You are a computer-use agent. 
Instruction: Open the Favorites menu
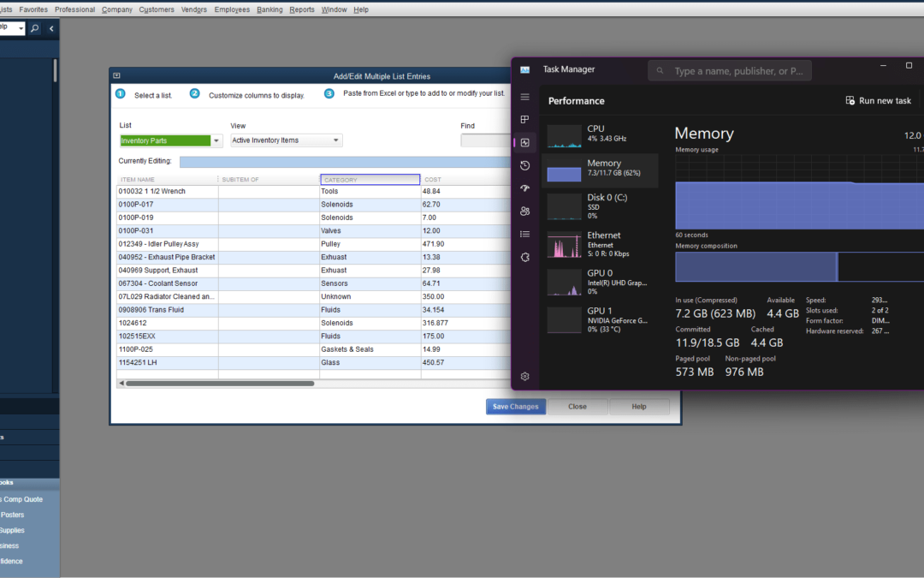33,9
